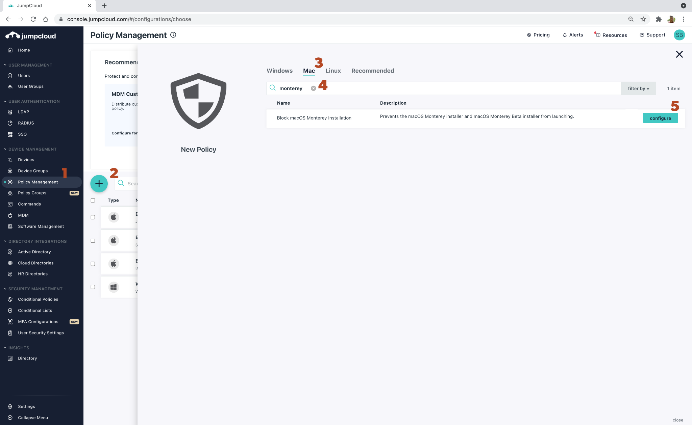Bookmark this page with the star icon
The height and width of the screenshot is (425, 692).
pyautogui.click(x=643, y=19)
